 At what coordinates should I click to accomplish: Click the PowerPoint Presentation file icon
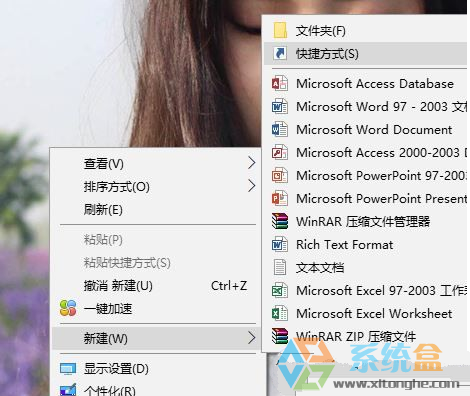tap(280, 198)
